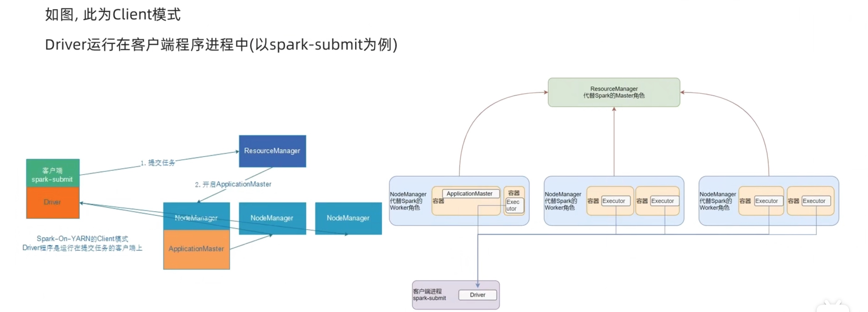Image resolution: width=868 pixels, height=312 pixels.
Task: Click the NodeManager box above ApplicationMaster
Action: tap(197, 218)
